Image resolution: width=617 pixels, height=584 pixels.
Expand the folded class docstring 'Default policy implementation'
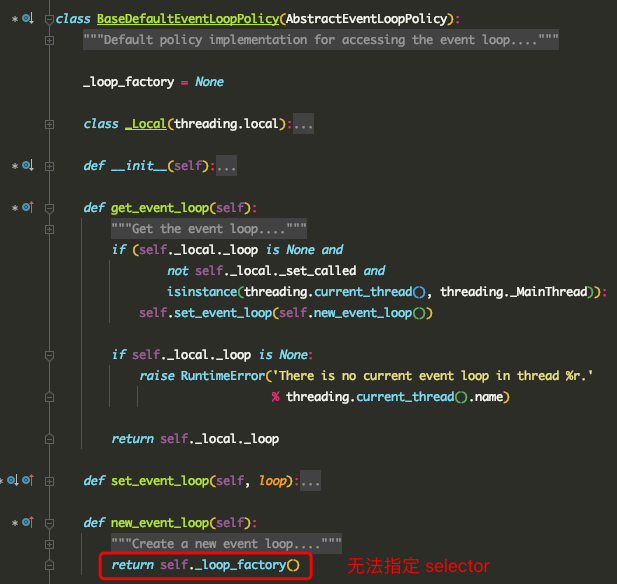pos(49,40)
